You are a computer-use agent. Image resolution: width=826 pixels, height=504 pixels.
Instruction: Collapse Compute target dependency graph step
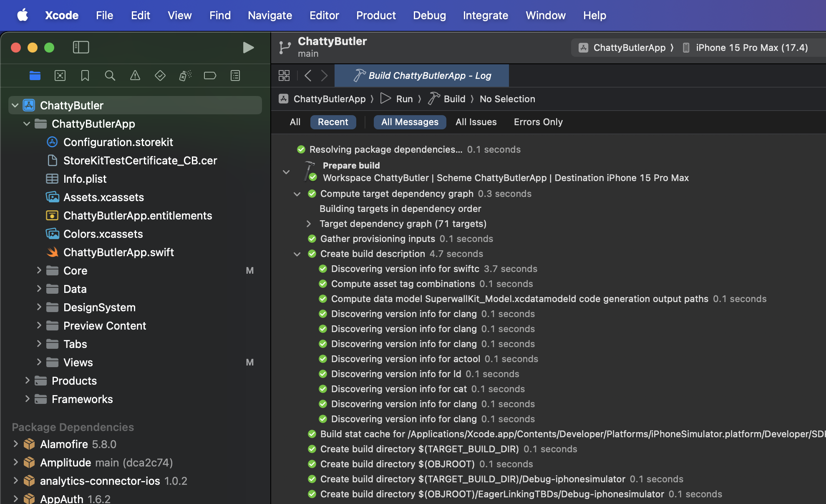pos(297,194)
